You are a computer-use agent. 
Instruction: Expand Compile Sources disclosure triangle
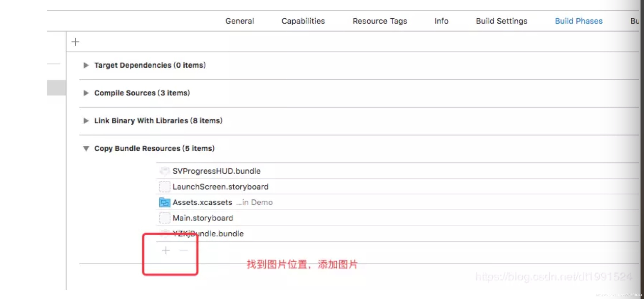[x=86, y=93]
